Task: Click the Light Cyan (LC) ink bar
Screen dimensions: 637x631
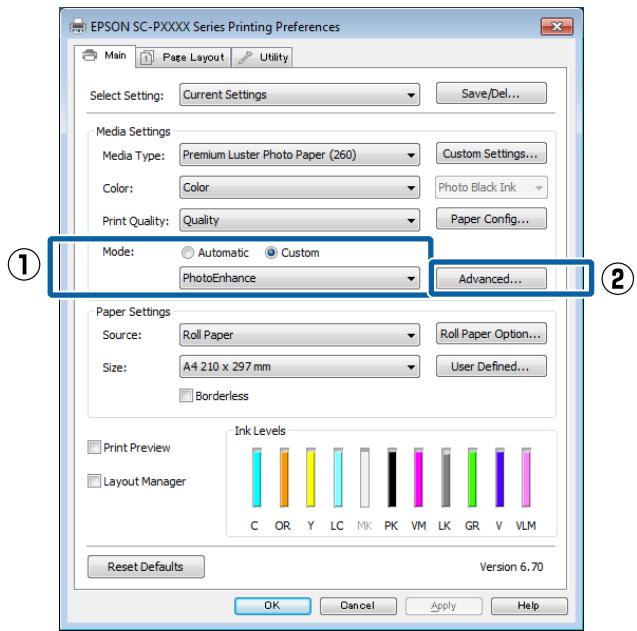Action: 338,477
